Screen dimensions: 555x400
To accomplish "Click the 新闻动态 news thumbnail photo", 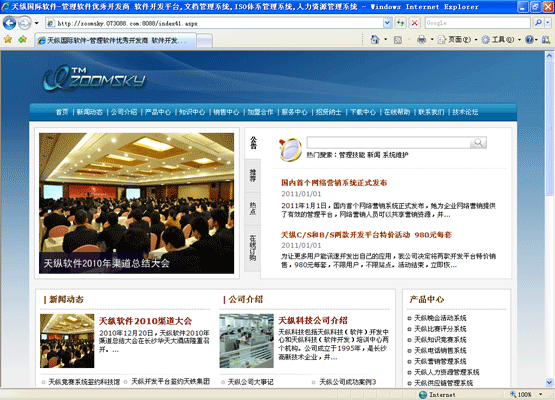I will pos(67,341).
